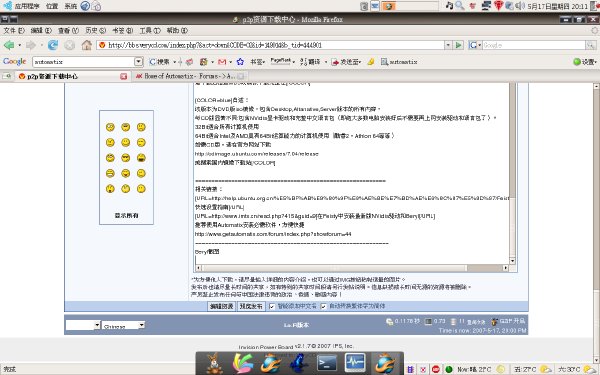The height and width of the screenshot is (375, 600).
Task: Open the 文件 menu
Action: click(x=14, y=30)
